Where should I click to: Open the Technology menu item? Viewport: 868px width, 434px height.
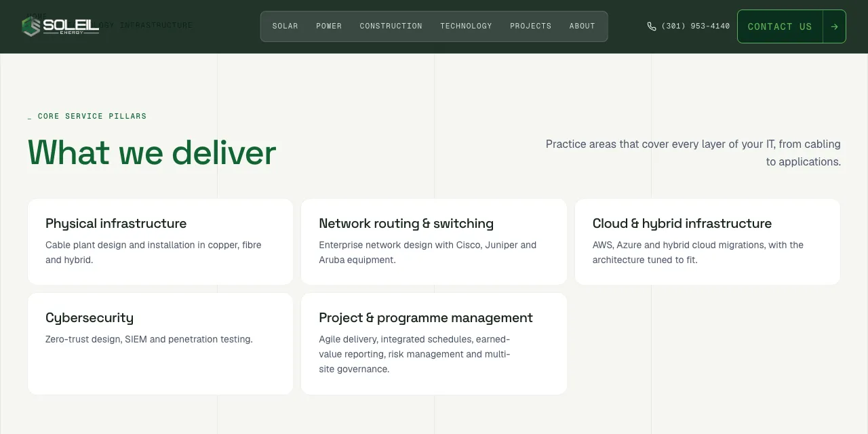click(466, 26)
